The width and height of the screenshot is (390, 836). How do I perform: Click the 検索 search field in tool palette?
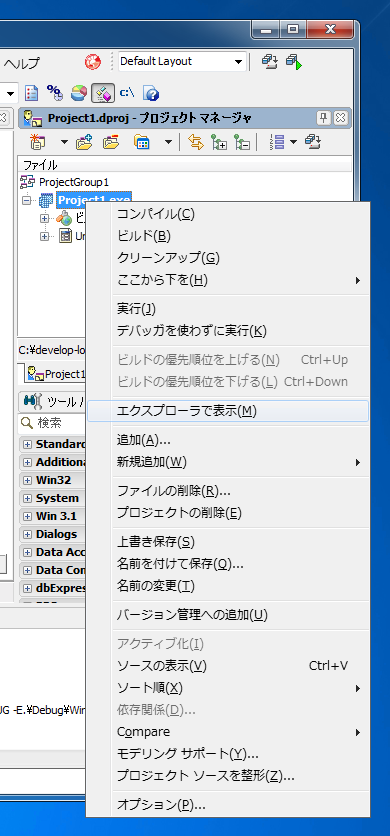point(52,423)
